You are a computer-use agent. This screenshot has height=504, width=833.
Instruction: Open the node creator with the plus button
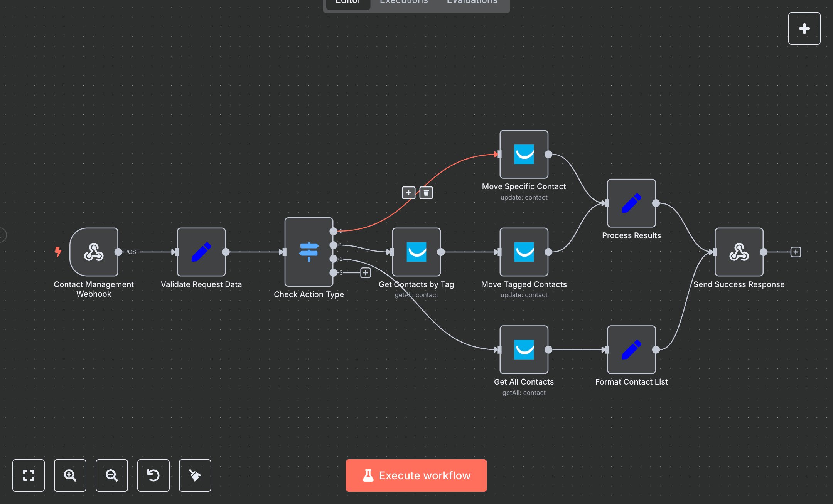tap(804, 28)
